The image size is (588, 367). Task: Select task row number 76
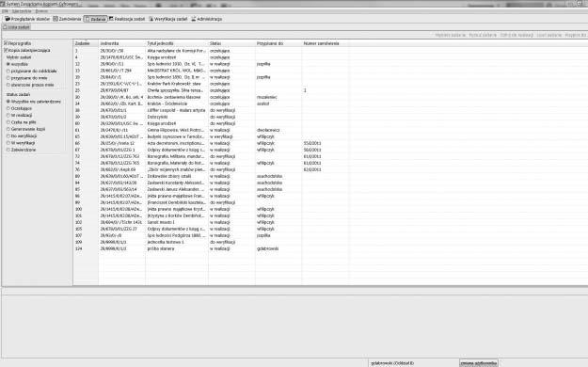(x=330, y=169)
